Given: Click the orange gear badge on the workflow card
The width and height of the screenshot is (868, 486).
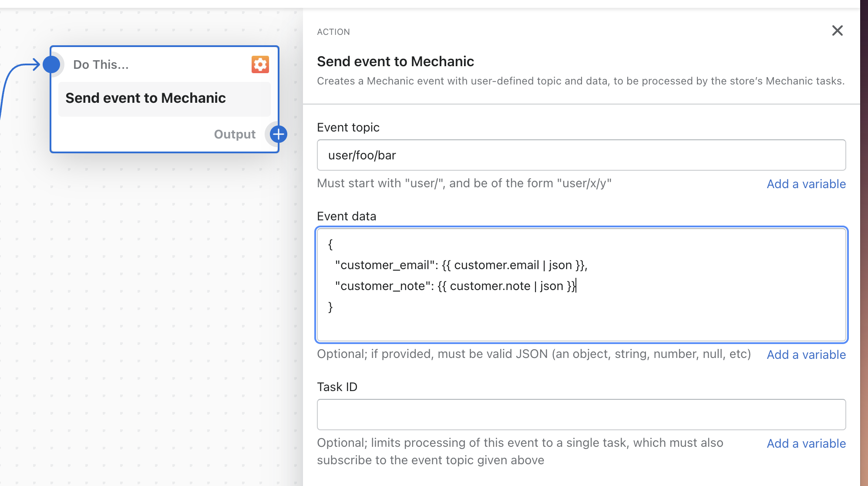Looking at the screenshot, I should point(260,64).
